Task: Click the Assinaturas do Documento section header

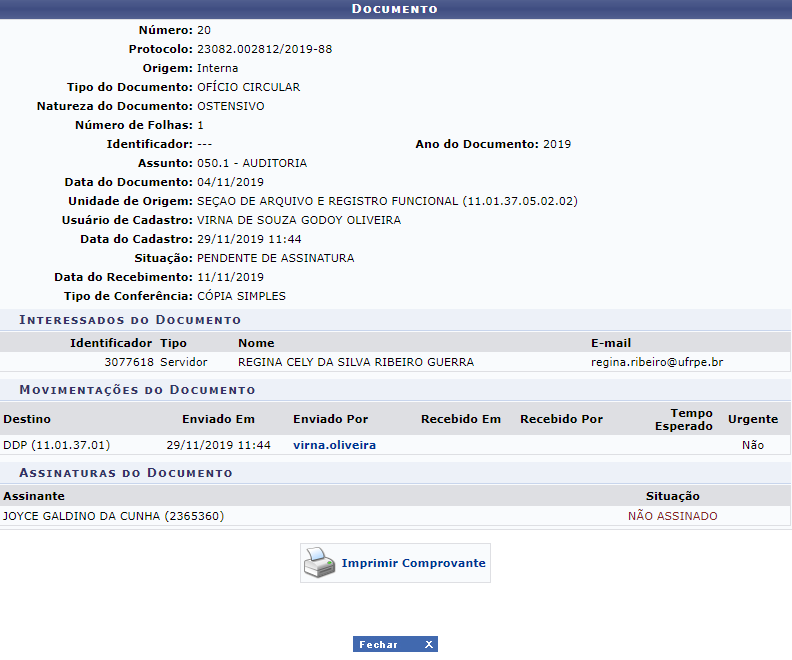Action: coord(127,473)
